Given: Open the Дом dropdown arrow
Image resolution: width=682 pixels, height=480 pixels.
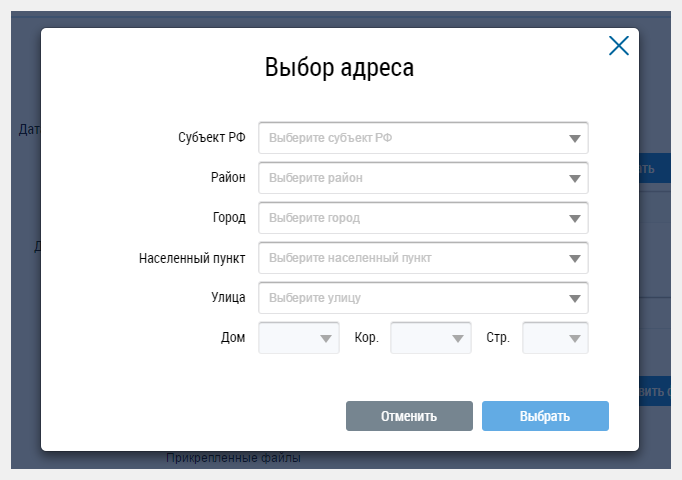Looking at the screenshot, I should tap(326, 339).
